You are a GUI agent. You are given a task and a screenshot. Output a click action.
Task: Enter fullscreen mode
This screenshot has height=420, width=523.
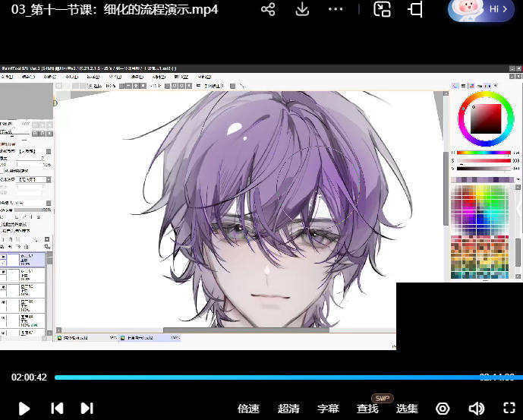[415, 10]
